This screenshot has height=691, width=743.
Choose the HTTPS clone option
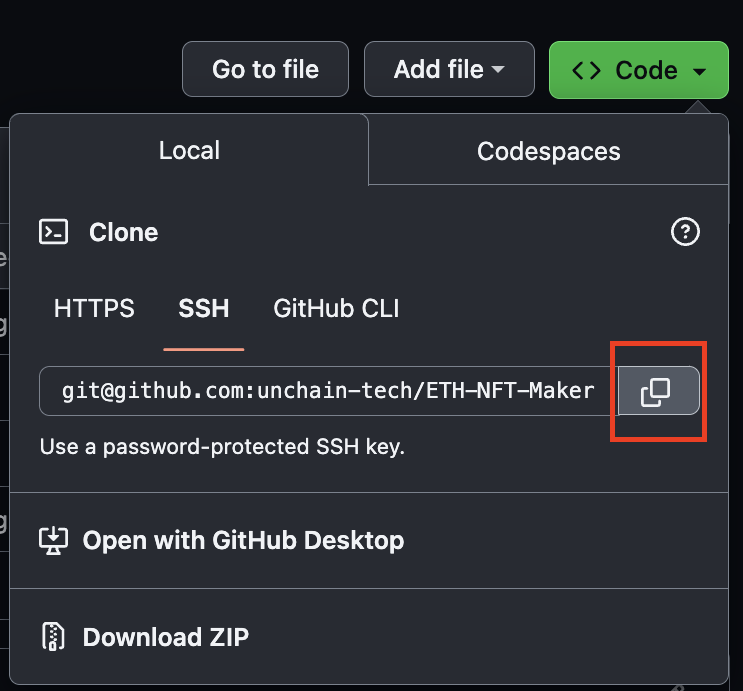[x=94, y=309]
